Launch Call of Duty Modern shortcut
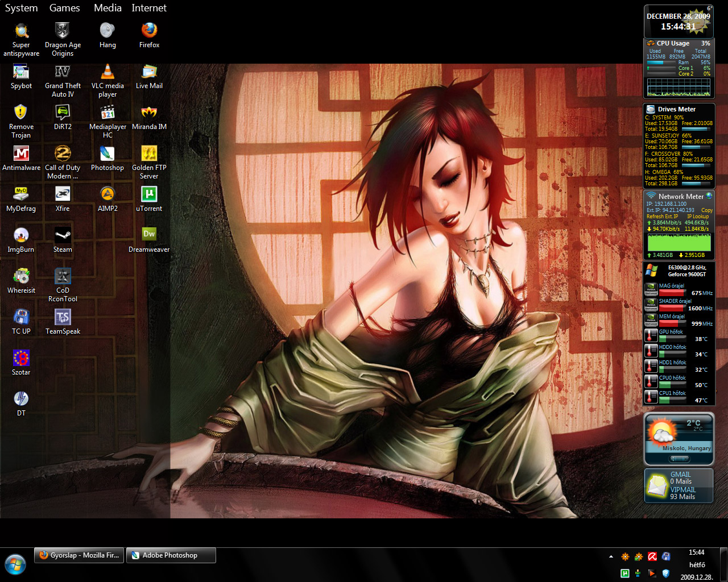 [x=63, y=162]
